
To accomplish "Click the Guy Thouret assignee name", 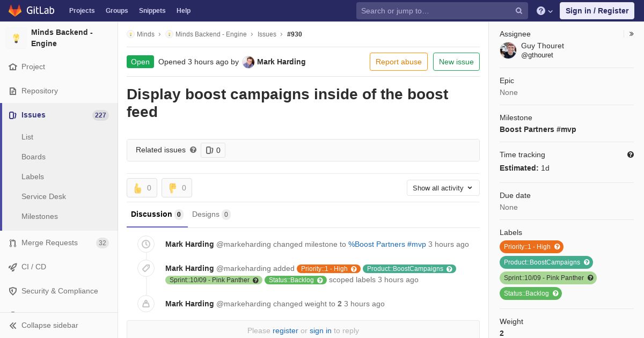I will tap(543, 46).
